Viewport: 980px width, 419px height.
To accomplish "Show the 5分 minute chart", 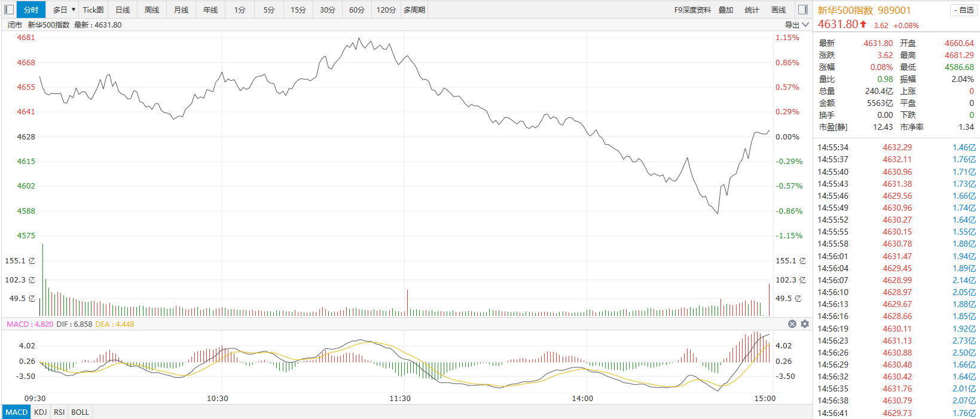I will coord(269,10).
